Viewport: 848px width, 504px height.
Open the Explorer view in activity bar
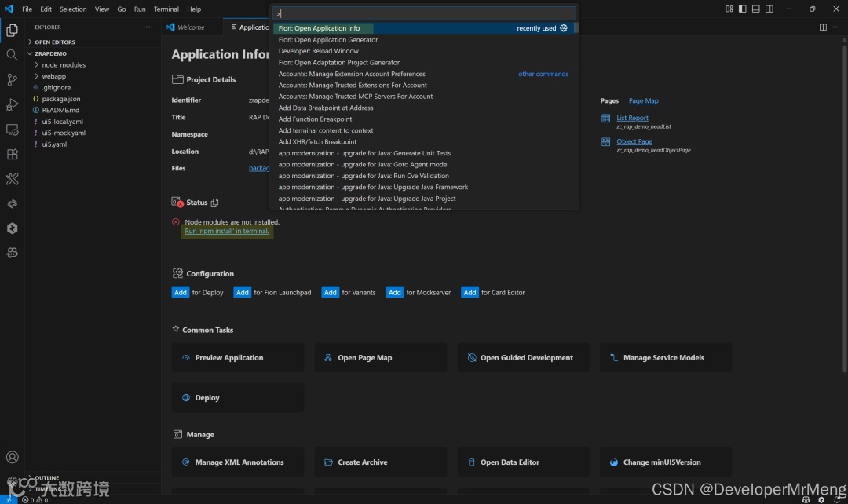coord(12,31)
